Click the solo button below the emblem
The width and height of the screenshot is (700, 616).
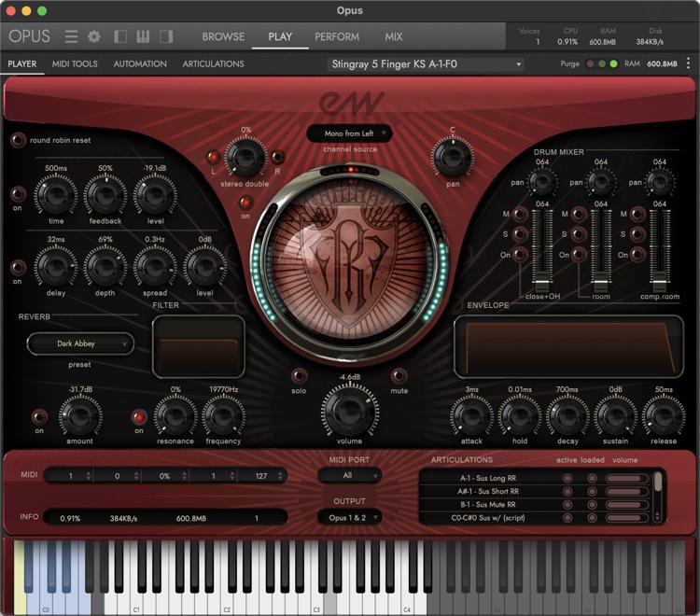[x=299, y=375]
